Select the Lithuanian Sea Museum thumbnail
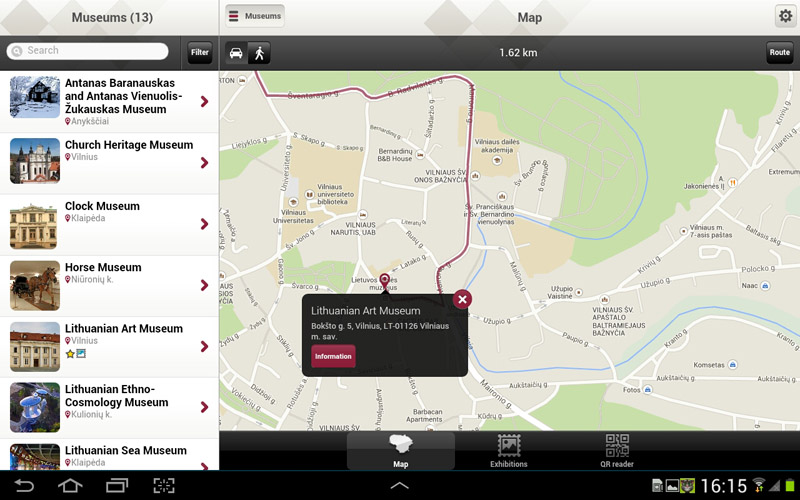This screenshot has height=500, width=800. [x=35, y=457]
